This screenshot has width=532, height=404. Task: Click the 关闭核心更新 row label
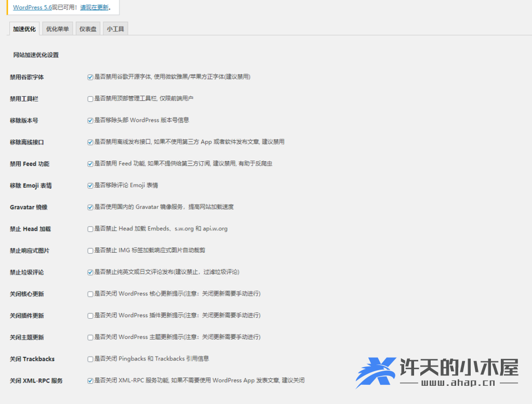point(27,294)
